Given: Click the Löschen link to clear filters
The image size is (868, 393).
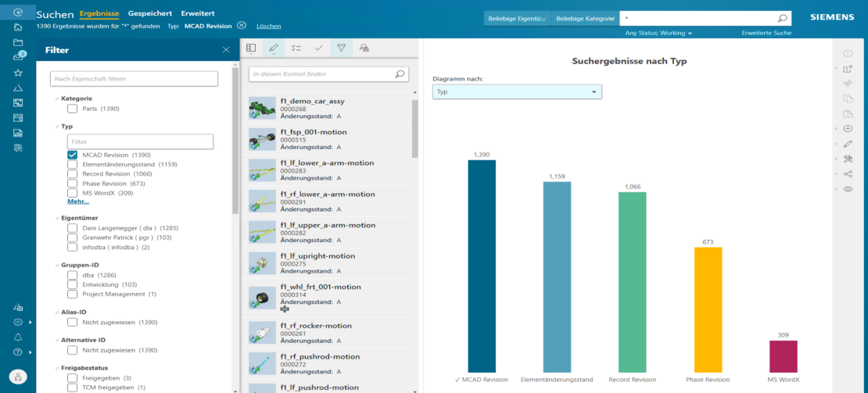Looking at the screenshot, I should click(x=268, y=26).
